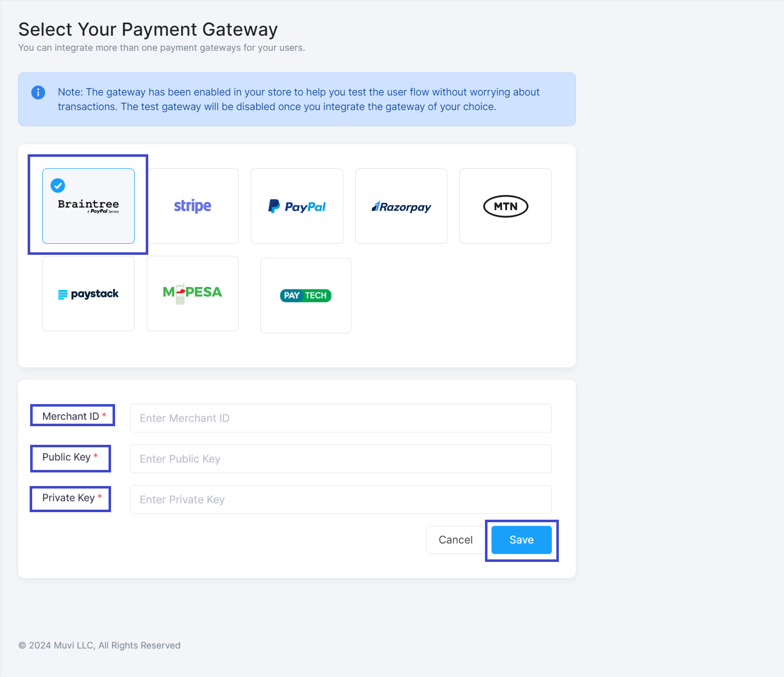Choose the Paystack gateway logo

pyautogui.click(x=88, y=294)
